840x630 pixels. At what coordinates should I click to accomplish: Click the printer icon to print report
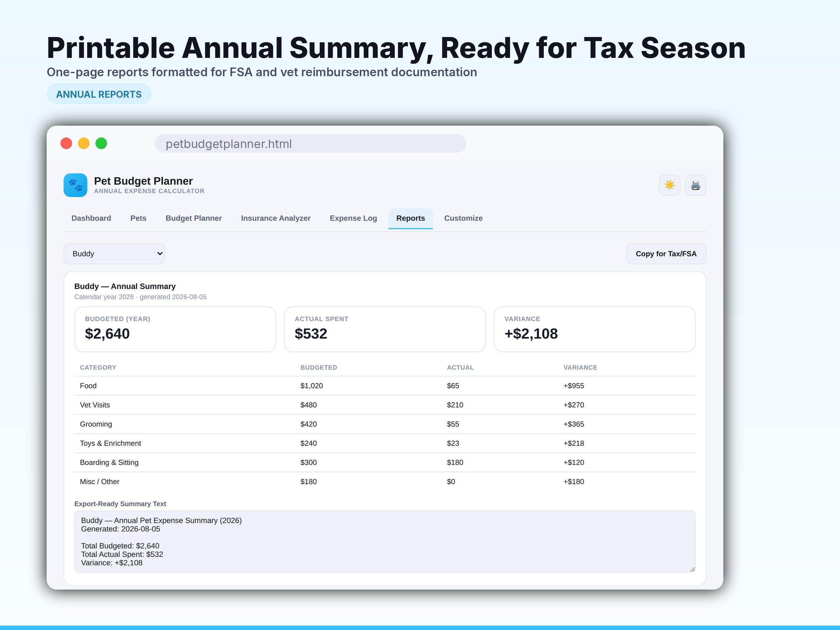pos(695,185)
